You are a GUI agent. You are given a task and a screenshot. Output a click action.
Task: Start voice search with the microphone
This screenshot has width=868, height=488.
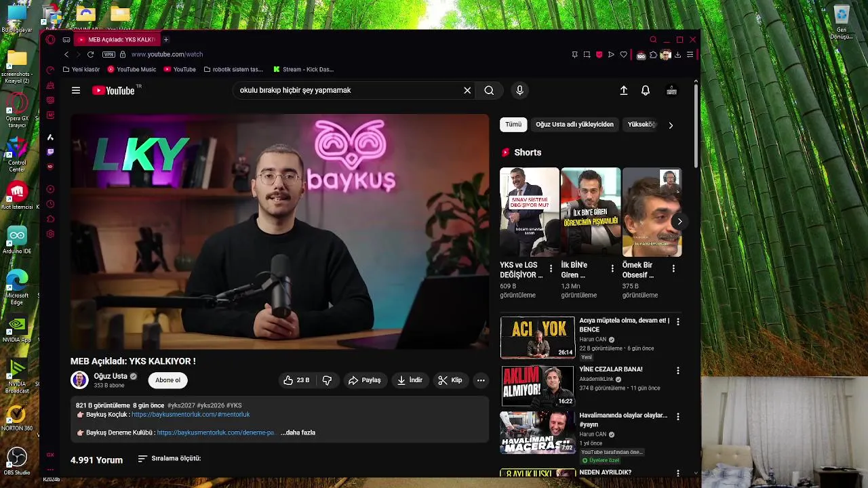[x=519, y=90]
